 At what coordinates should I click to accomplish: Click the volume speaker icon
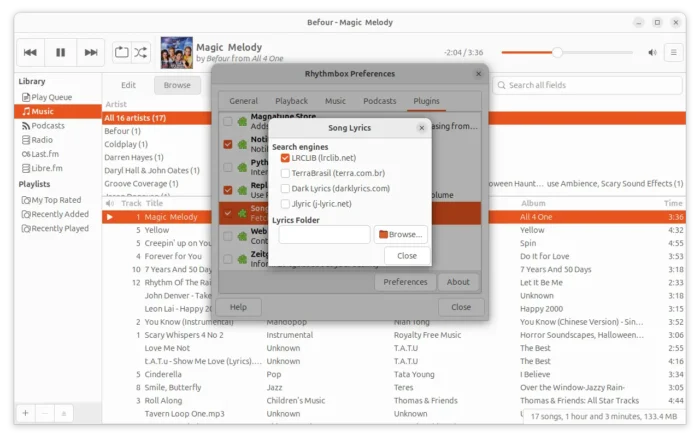[x=652, y=53]
